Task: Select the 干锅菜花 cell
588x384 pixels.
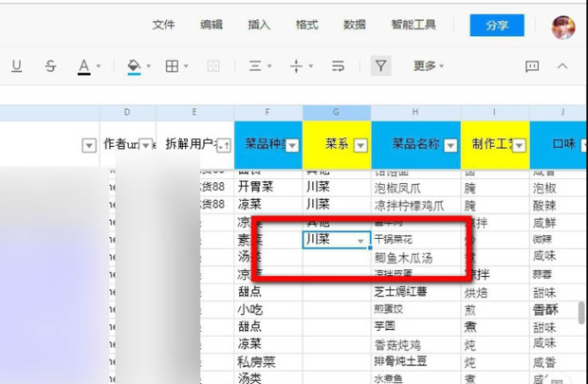Action: (416, 239)
